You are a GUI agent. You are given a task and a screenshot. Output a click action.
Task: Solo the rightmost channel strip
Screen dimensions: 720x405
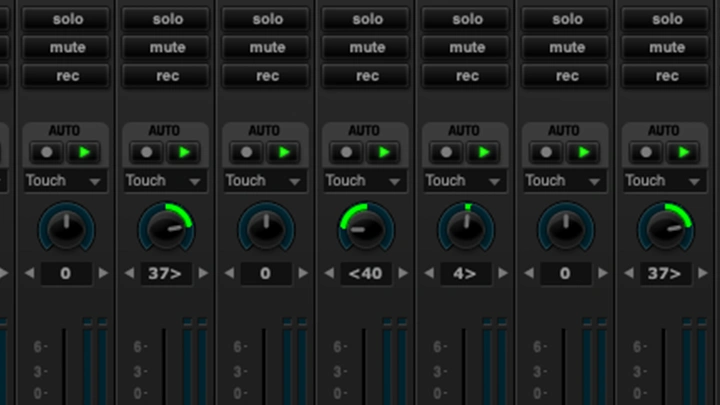coord(665,19)
